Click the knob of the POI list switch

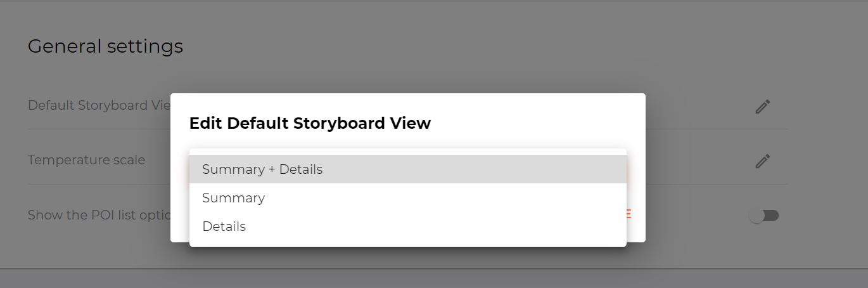pyautogui.click(x=756, y=216)
